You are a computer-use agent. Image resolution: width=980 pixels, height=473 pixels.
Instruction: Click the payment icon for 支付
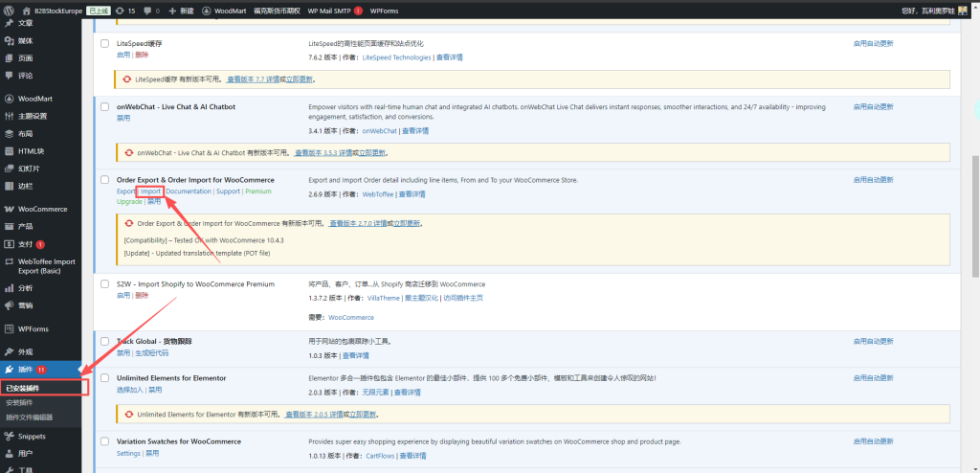tap(9, 244)
